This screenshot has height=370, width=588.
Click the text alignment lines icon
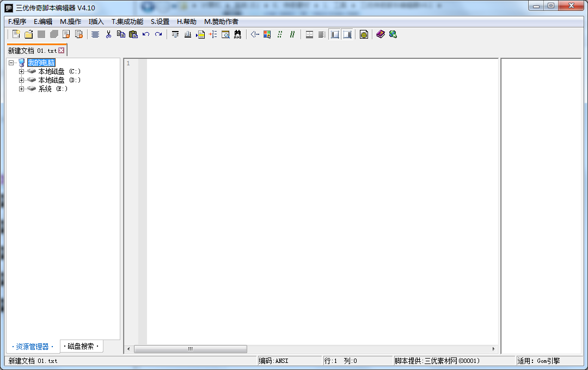point(95,34)
